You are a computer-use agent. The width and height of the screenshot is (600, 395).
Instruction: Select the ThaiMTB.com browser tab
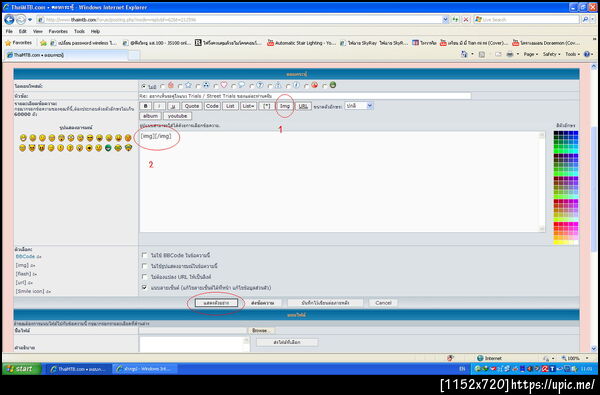click(x=66, y=55)
